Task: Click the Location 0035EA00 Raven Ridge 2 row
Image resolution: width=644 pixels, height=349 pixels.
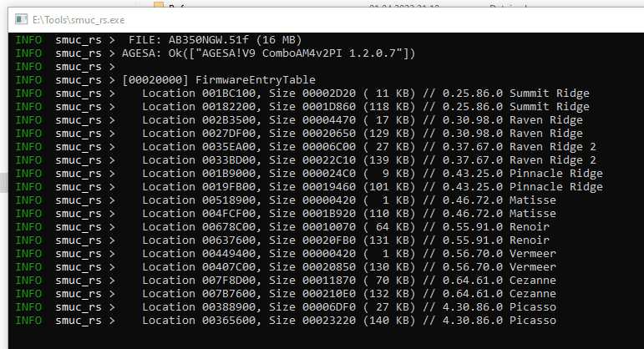Action: tap(306, 147)
